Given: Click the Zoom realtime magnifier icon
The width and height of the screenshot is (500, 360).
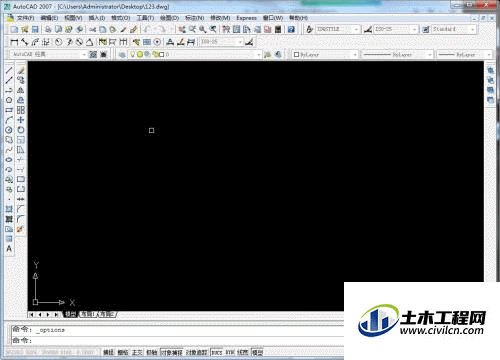Looking at the screenshot, I should (x=192, y=29).
